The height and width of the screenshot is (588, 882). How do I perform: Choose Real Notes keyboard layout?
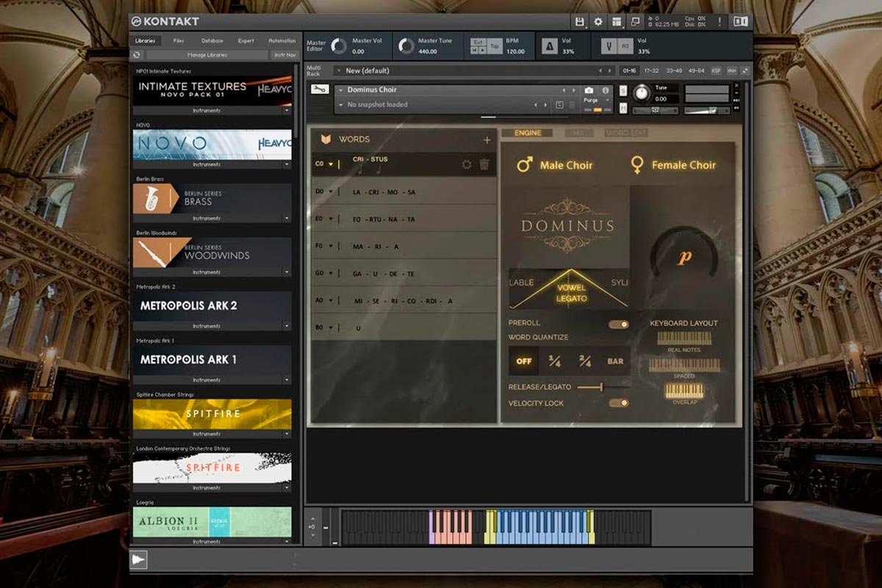click(684, 338)
